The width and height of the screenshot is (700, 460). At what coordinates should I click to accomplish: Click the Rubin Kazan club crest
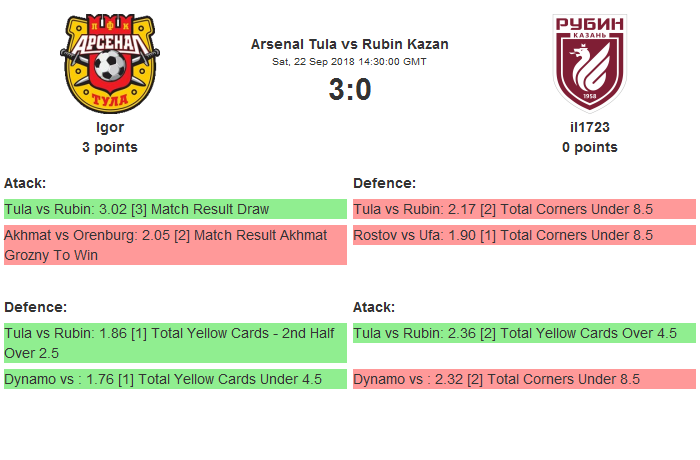(x=589, y=63)
